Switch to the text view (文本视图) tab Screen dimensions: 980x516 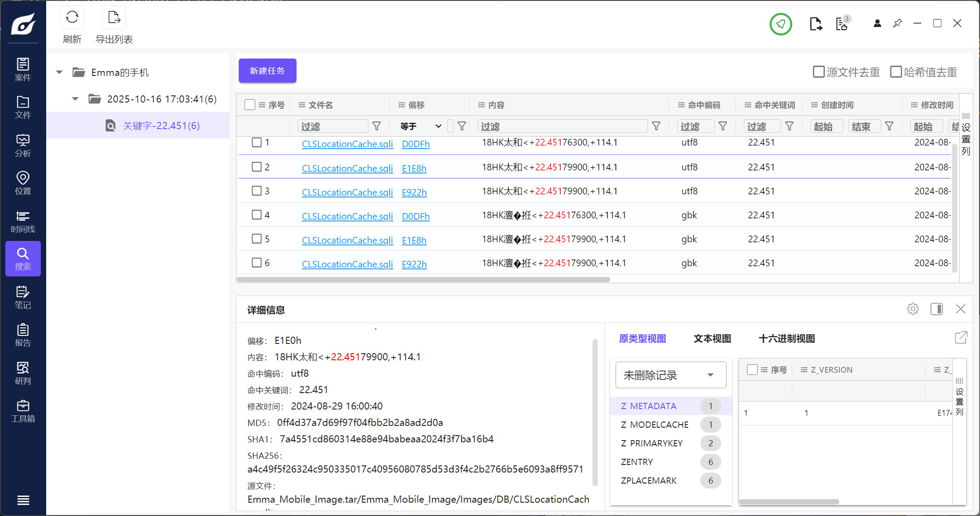pos(712,339)
